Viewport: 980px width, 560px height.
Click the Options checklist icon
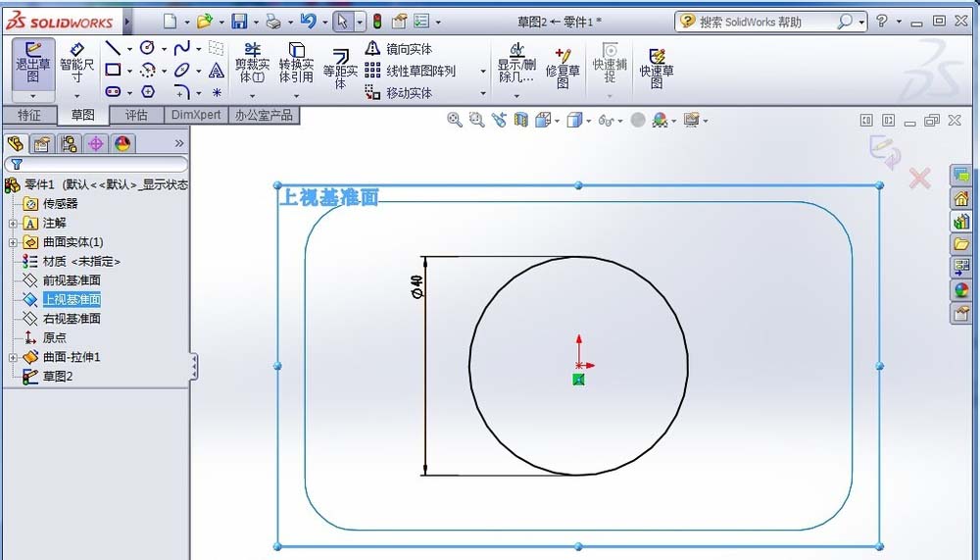421,22
